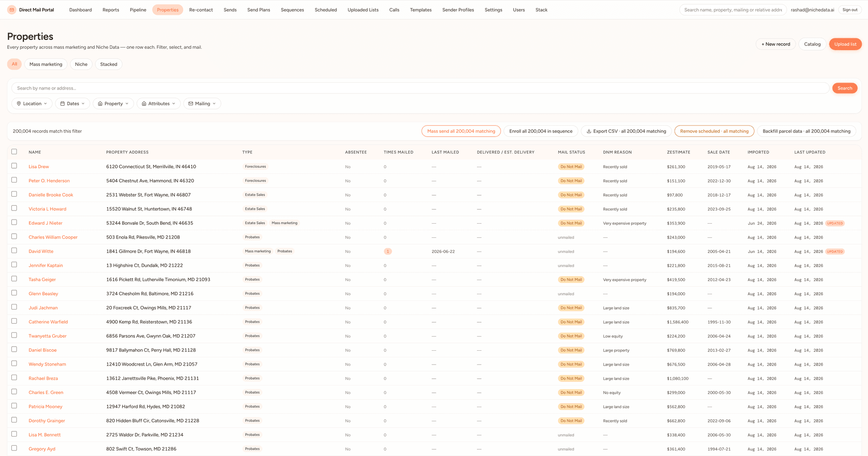The width and height of the screenshot is (868, 456).
Task: Click the + New record button
Action: click(x=775, y=44)
